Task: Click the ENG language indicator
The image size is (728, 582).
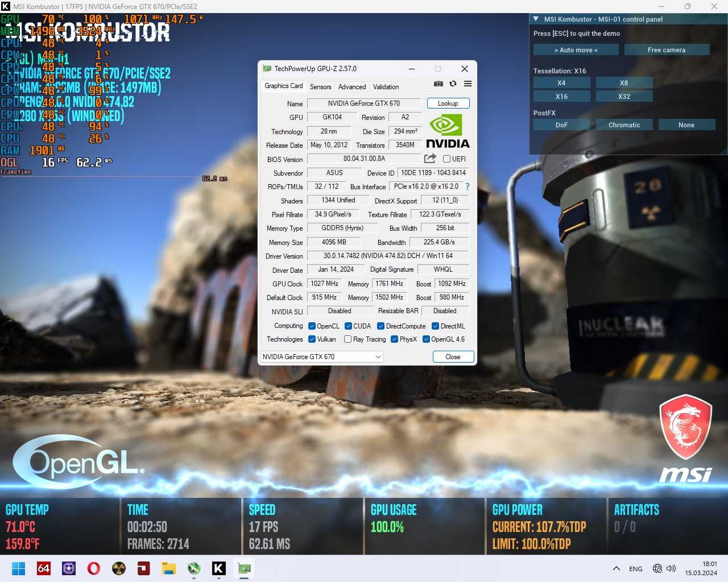Action: click(x=636, y=568)
